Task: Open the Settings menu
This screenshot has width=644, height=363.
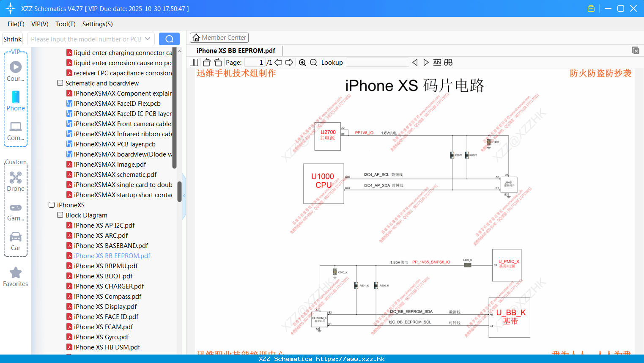Action: (98, 24)
